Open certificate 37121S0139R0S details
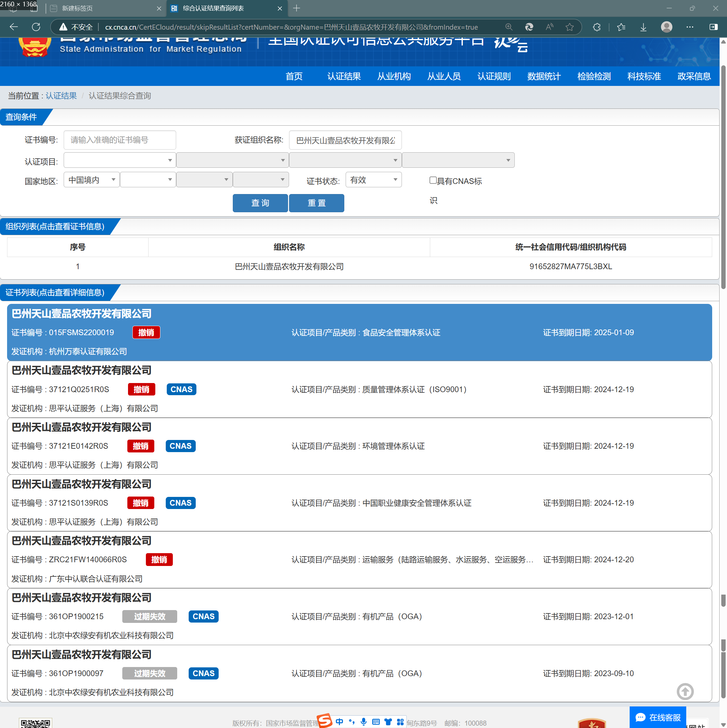The height and width of the screenshot is (728, 727). [359, 503]
